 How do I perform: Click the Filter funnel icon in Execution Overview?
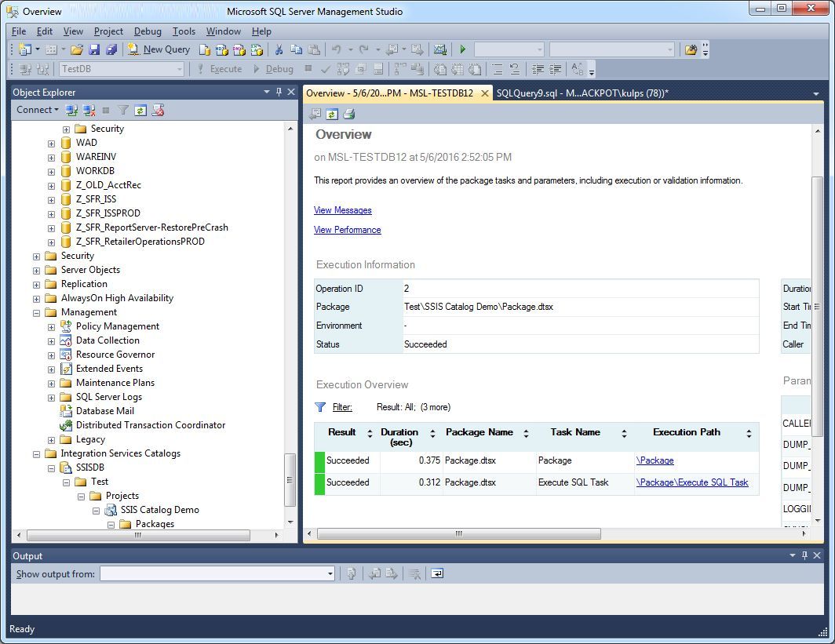pyautogui.click(x=320, y=407)
